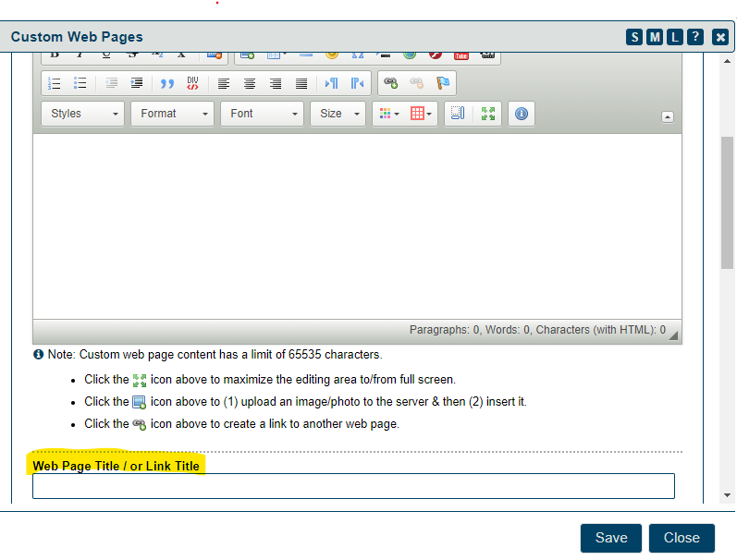Insert an anchor flag

click(x=443, y=83)
